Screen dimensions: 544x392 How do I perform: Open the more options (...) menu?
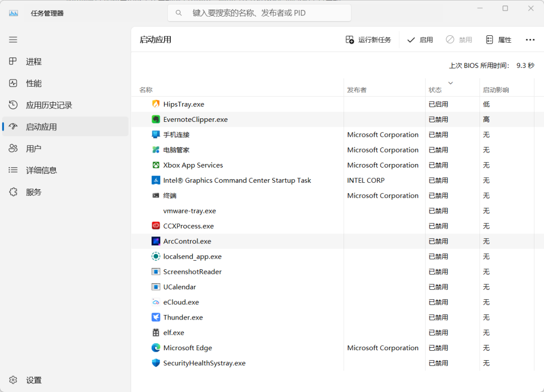click(530, 39)
